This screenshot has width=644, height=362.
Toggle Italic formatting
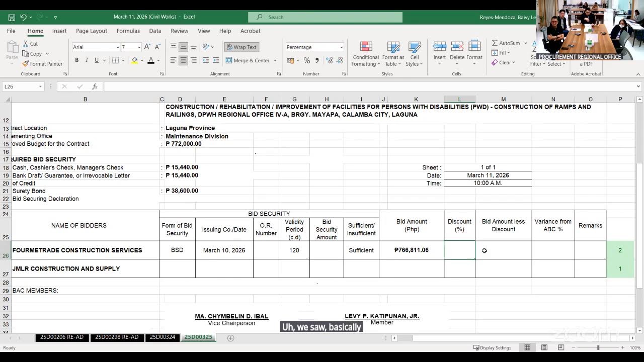87,60
